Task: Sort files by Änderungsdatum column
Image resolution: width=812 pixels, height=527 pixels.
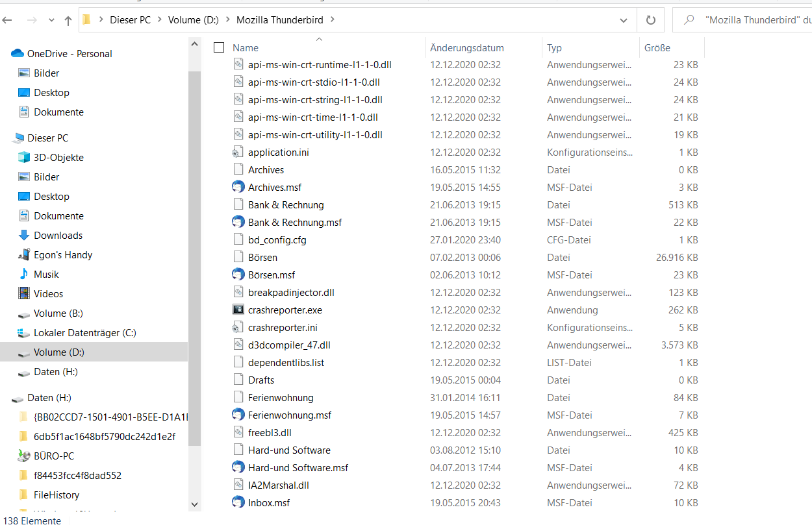Action: tap(466, 47)
